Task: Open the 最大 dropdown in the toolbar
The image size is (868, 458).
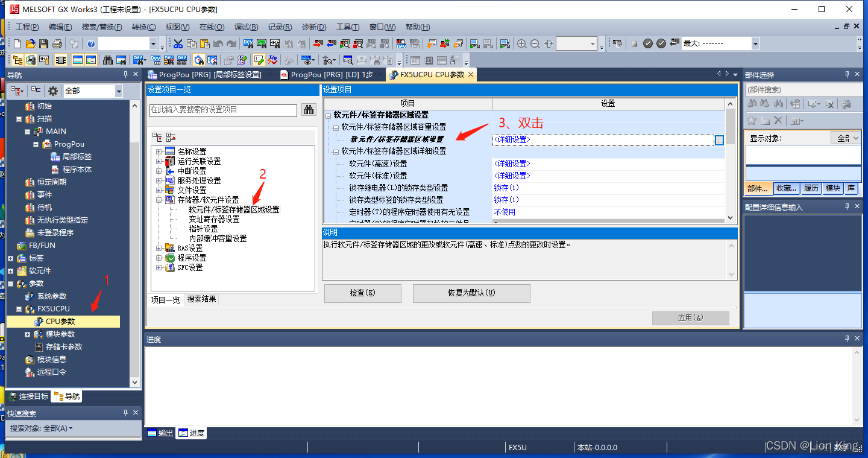Action: coord(755,43)
